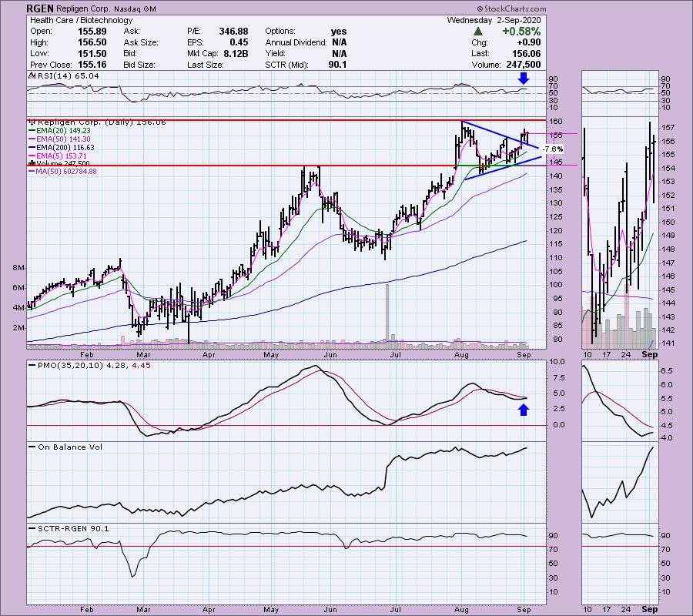Image resolution: width=693 pixels, height=616 pixels.
Task: Click the P/E value 346.88
Action: pos(233,32)
